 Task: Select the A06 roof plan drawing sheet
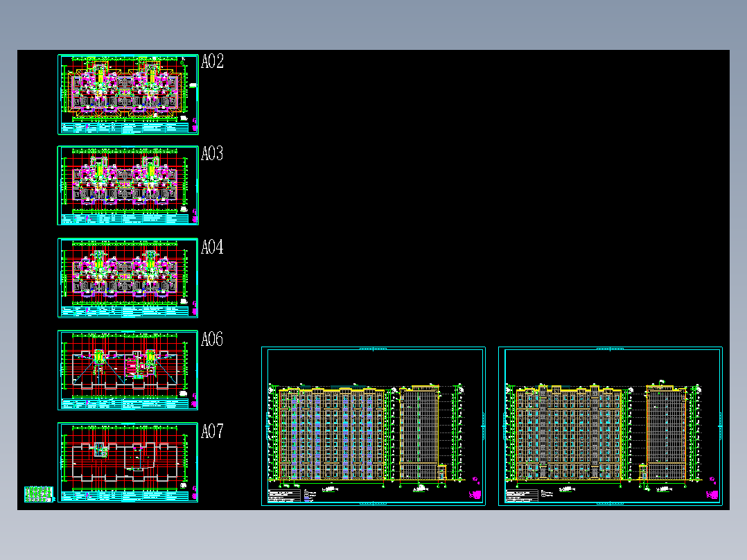128,370
